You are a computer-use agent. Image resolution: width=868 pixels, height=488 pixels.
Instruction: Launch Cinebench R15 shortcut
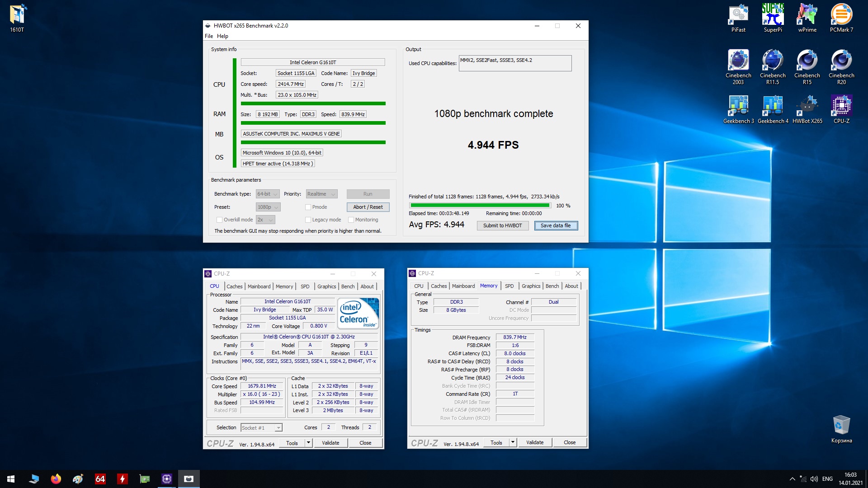(x=807, y=67)
